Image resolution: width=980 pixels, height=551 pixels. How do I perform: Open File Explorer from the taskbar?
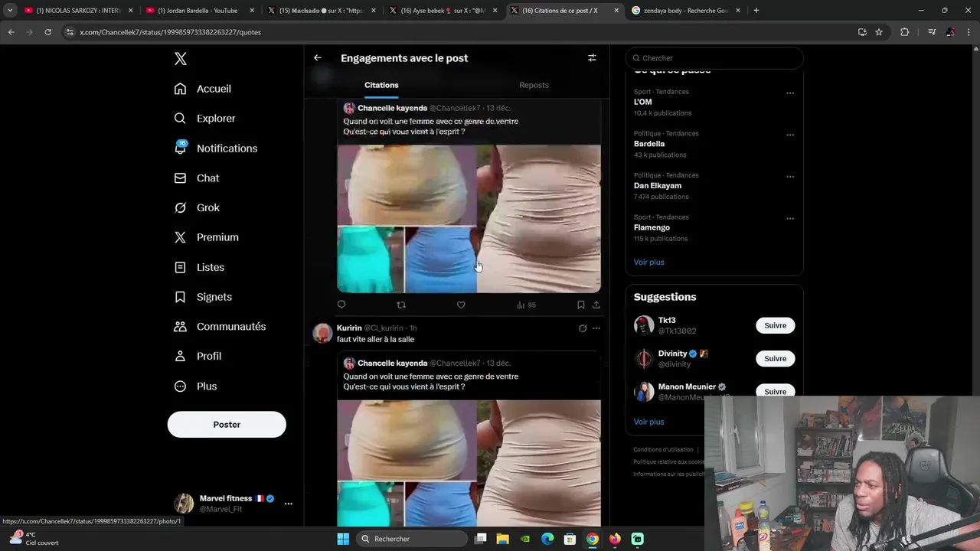pyautogui.click(x=503, y=539)
